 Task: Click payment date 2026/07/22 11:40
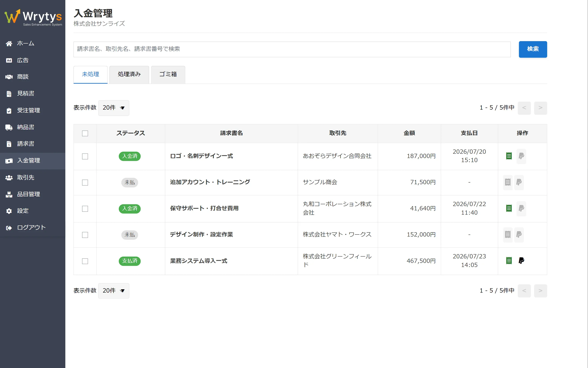469,208
